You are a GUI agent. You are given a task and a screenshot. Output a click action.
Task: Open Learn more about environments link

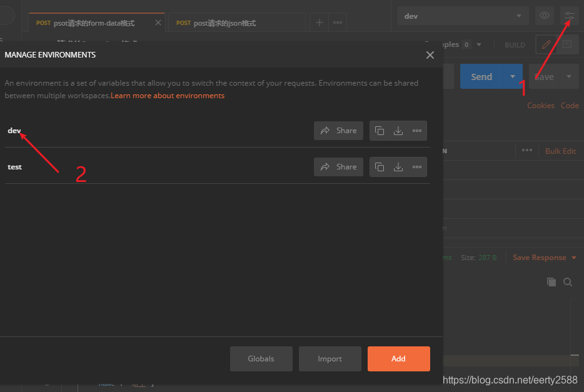[168, 96]
